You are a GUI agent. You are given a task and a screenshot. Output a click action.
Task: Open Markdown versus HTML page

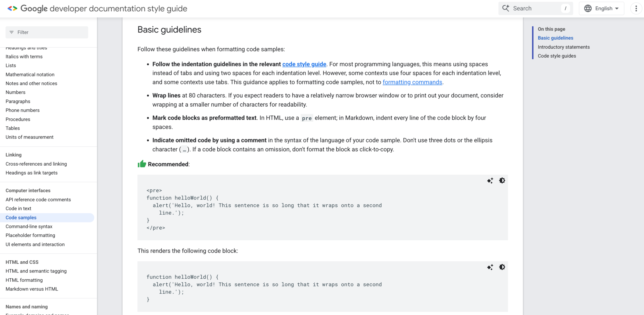[x=32, y=289]
